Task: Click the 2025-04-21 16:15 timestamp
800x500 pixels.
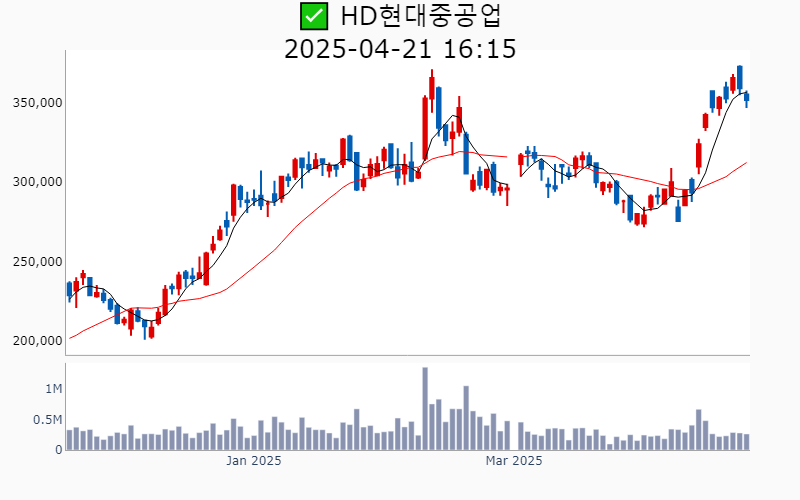Action: pos(400,49)
